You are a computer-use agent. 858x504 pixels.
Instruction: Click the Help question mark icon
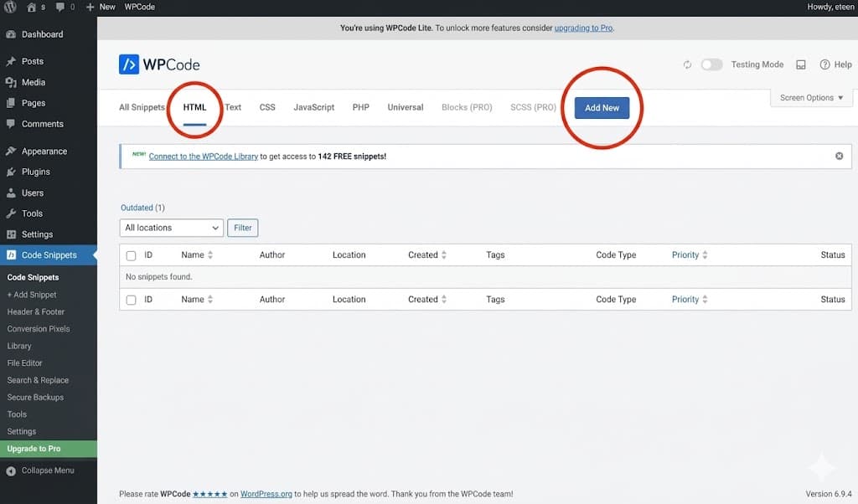pos(825,64)
